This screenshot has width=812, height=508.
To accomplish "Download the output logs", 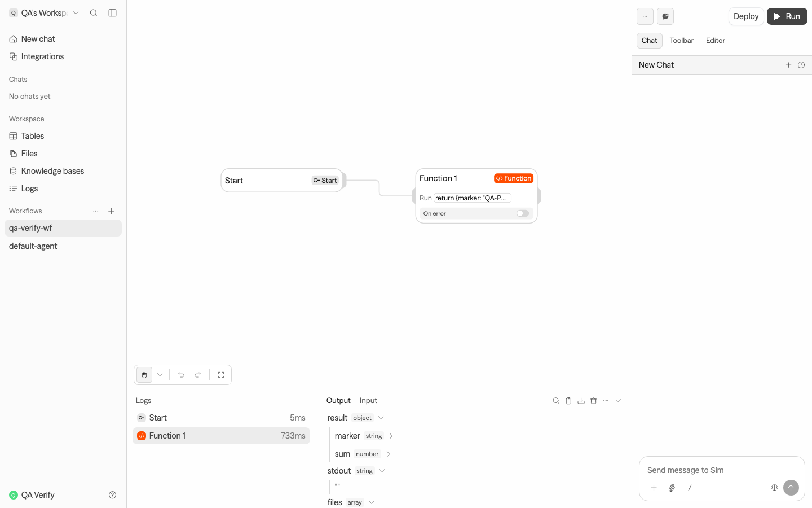I will [581, 401].
